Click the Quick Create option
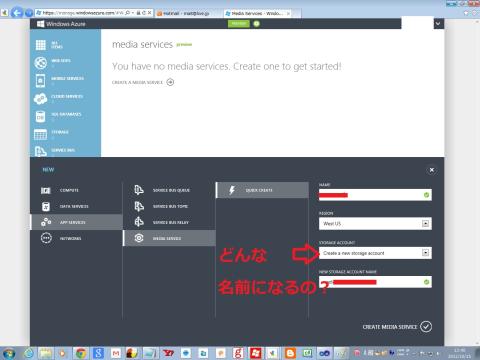This screenshot has height=360, width=480. 262,190
